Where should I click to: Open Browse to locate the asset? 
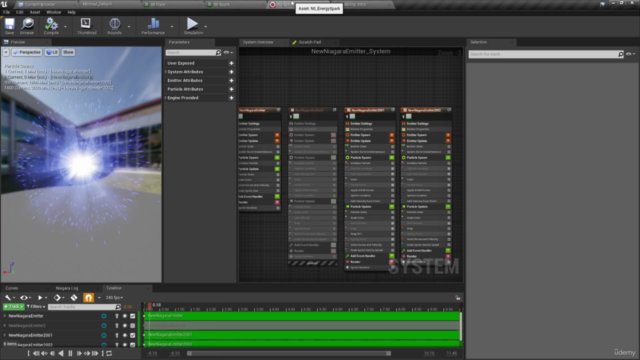point(27,26)
